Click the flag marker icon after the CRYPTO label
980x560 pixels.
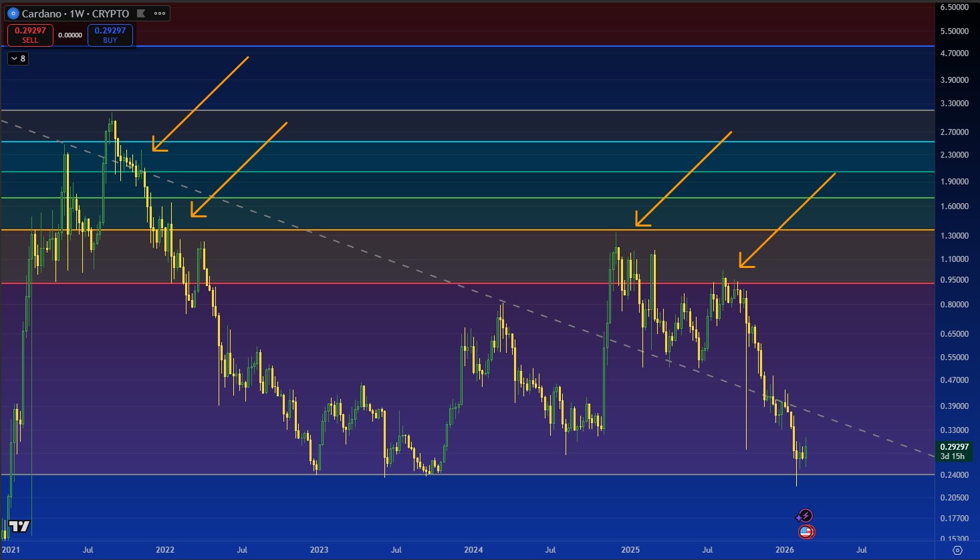pos(140,13)
